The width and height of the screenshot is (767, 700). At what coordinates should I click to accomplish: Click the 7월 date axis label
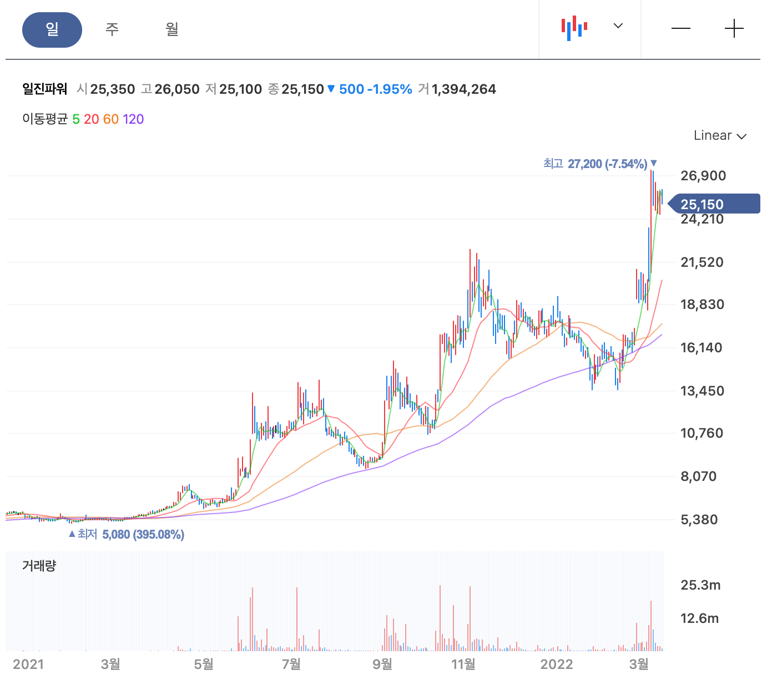291,664
